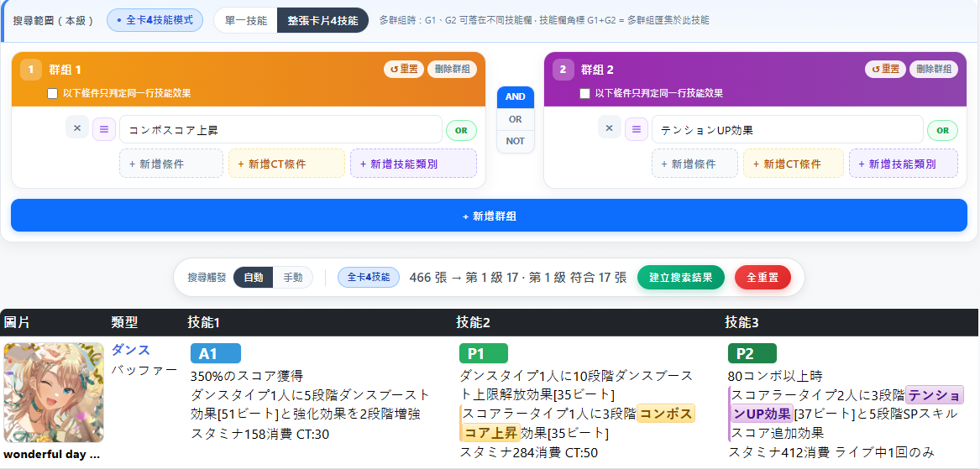Screen dimensions: 980x469
Task: Click the 搜尋範圍（本級） label
Action: 53,21
